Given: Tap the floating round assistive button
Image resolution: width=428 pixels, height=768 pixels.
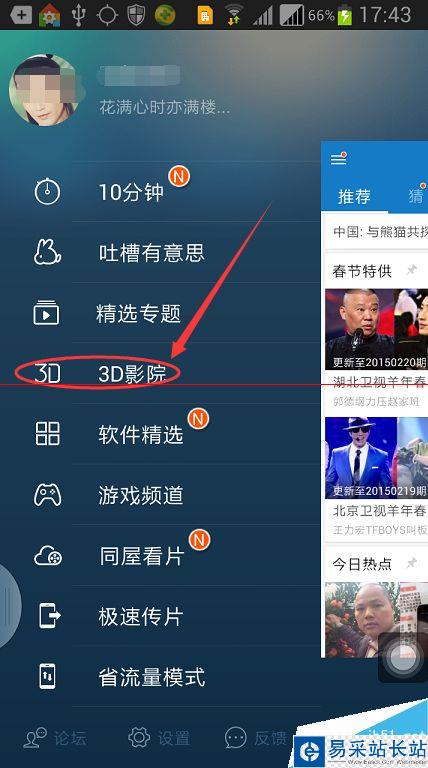Looking at the screenshot, I should point(404,657).
